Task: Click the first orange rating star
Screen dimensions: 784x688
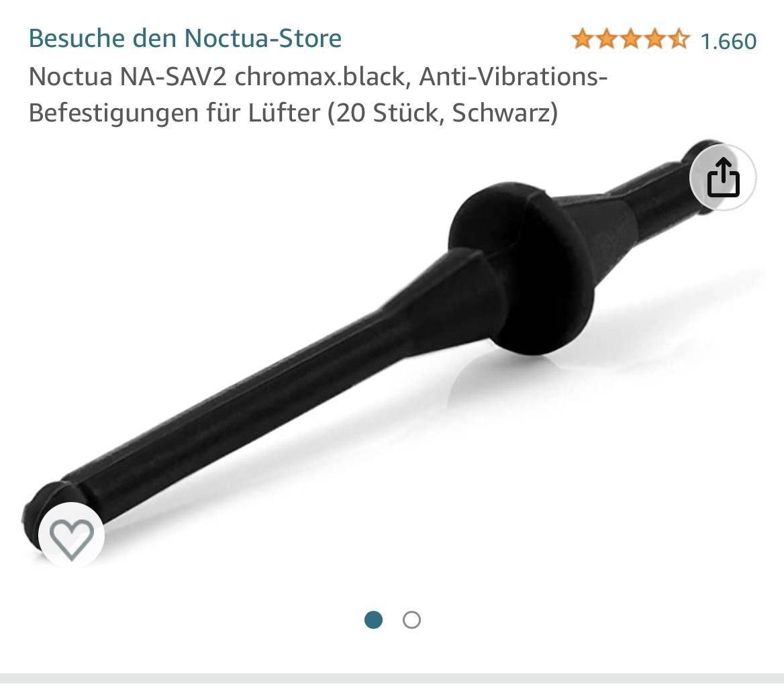Action: [x=583, y=39]
